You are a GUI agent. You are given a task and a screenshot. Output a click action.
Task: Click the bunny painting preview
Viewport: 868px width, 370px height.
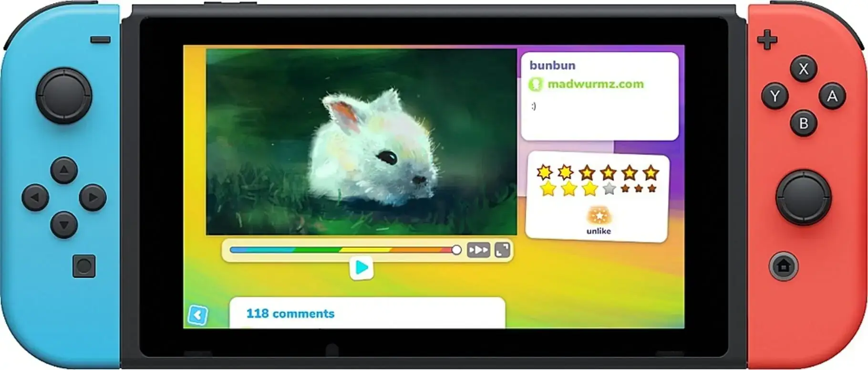(x=361, y=142)
